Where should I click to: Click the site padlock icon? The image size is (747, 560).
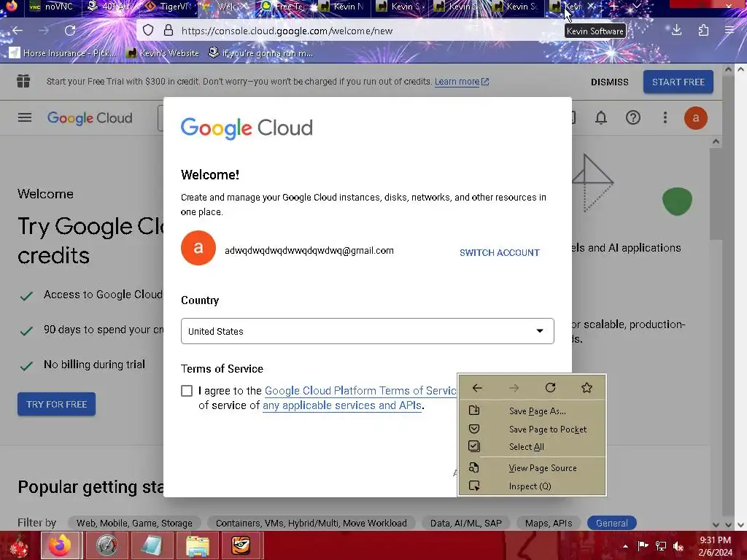click(169, 31)
